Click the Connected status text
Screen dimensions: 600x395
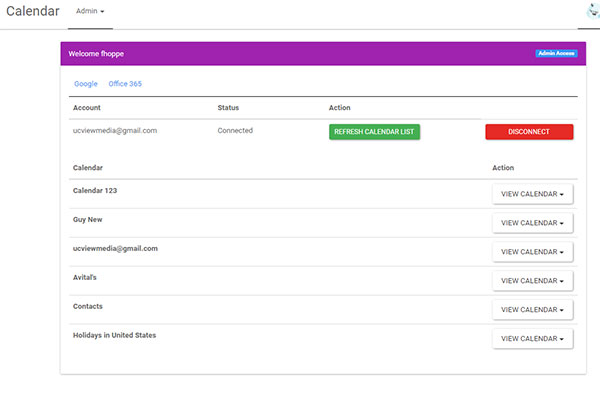[235, 131]
